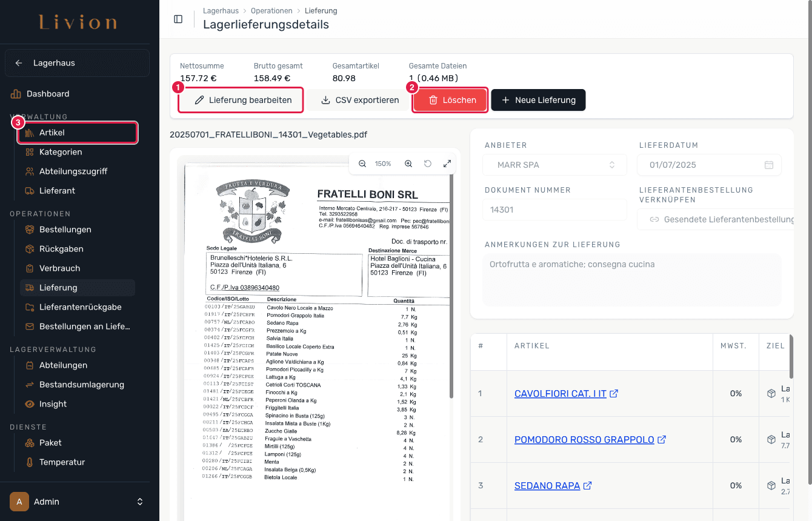Click the Dokument Nummer field
Screen dimensions: 812x521
tap(555, 210)
